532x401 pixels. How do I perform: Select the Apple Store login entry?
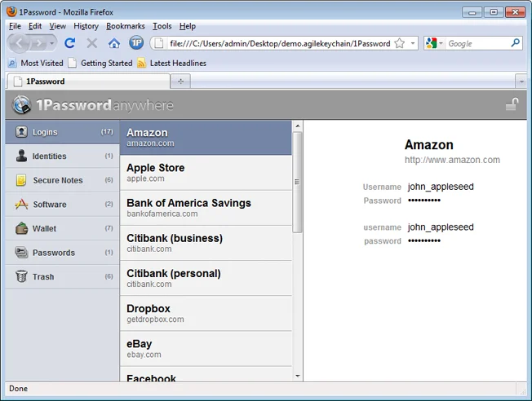click(x=206, y=173)
